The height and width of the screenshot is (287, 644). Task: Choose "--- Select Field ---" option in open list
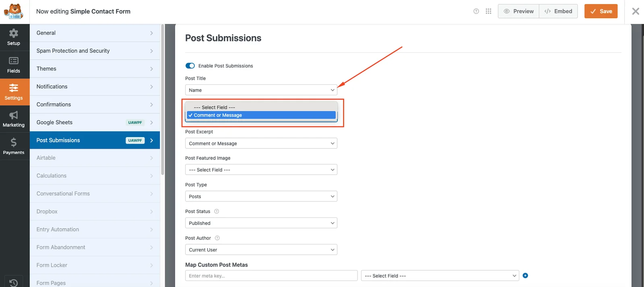[x=215, y=107]
